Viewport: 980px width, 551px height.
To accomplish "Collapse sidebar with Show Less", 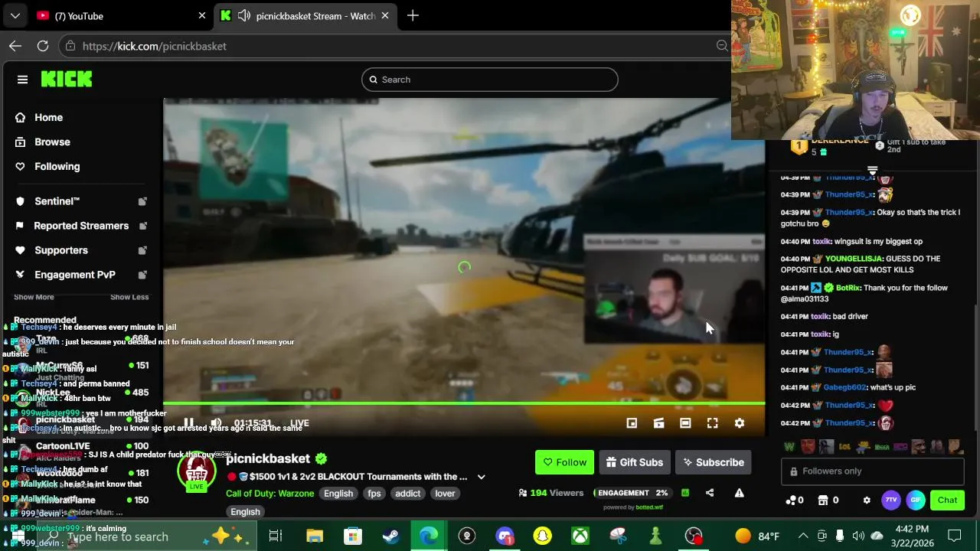I will click(x=129, y=297).
